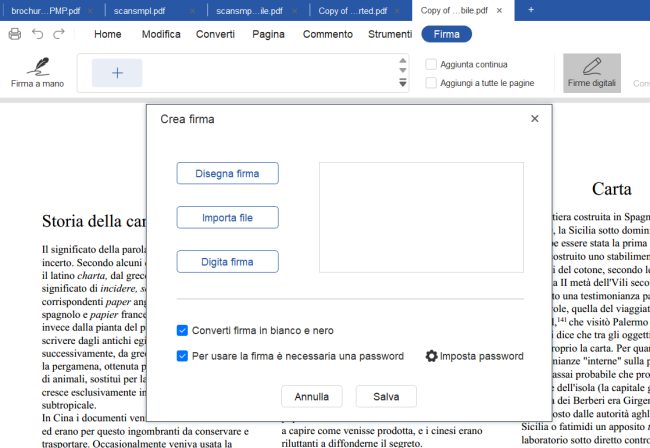Open the Modifica menu tab

pos(161,34)
